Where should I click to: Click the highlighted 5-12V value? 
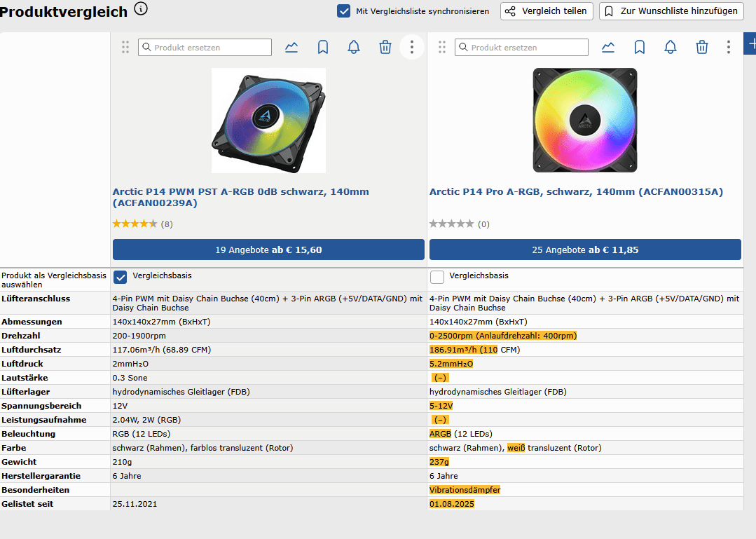pos(441,406)
